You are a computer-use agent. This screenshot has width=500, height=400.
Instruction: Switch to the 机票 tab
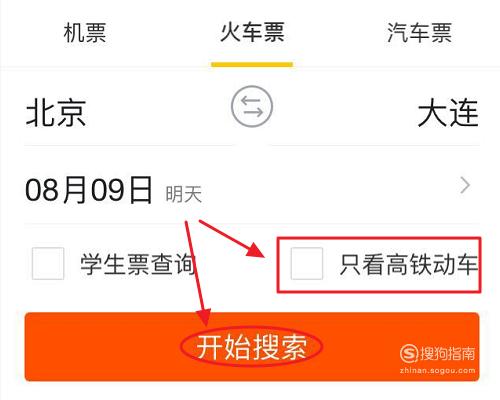(85, 33)
